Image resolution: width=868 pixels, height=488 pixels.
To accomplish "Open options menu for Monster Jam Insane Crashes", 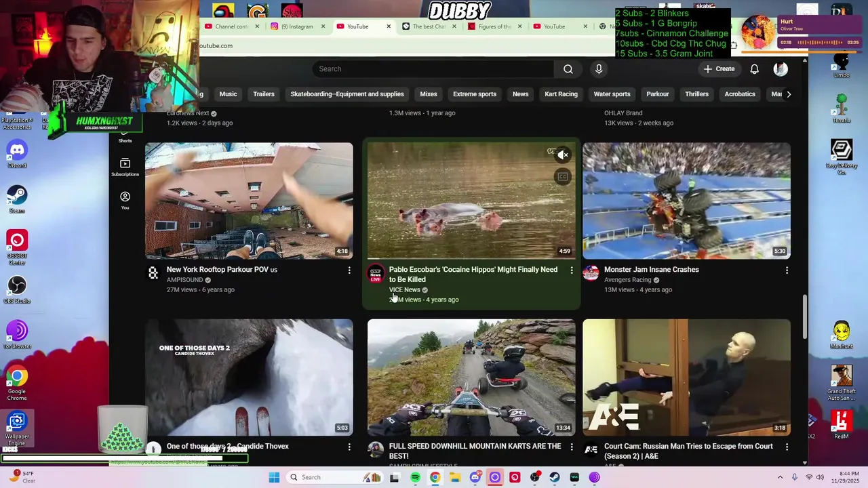I will [x=787, y=270].
